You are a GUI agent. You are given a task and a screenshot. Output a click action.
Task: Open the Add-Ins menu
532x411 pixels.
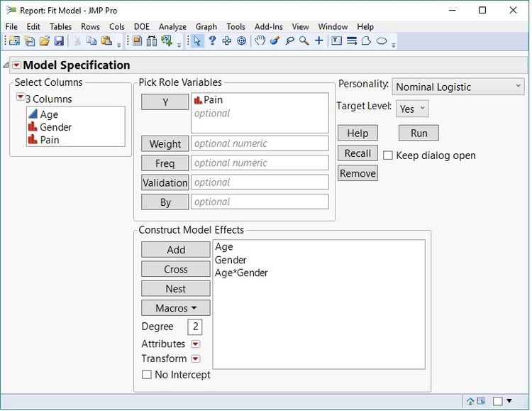[x=268, y=26]
